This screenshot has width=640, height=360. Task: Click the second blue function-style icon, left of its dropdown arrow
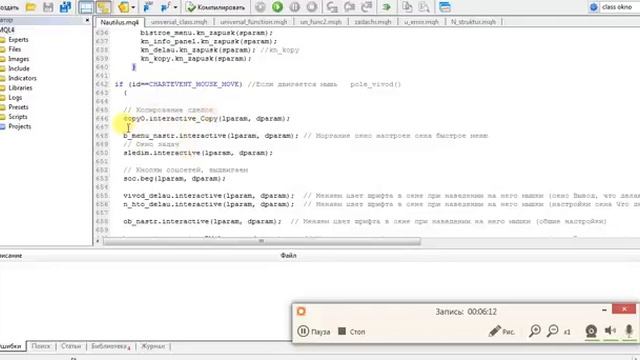click(x=166, y=7)
